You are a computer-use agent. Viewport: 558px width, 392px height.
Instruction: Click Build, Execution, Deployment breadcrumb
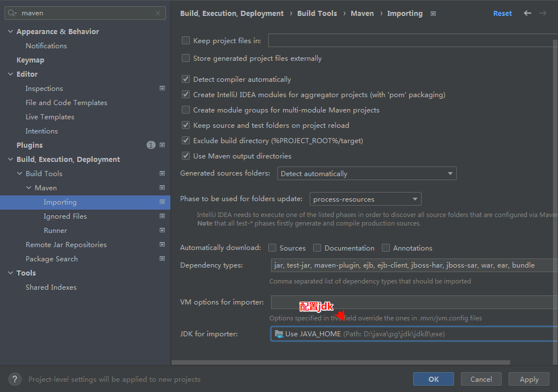[x=232, y=13]
